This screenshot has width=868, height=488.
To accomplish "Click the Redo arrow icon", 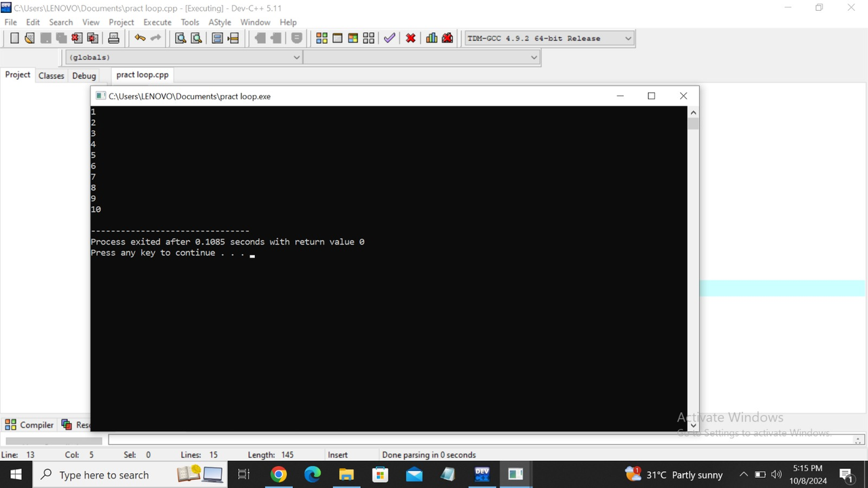I will pos(155,38).
